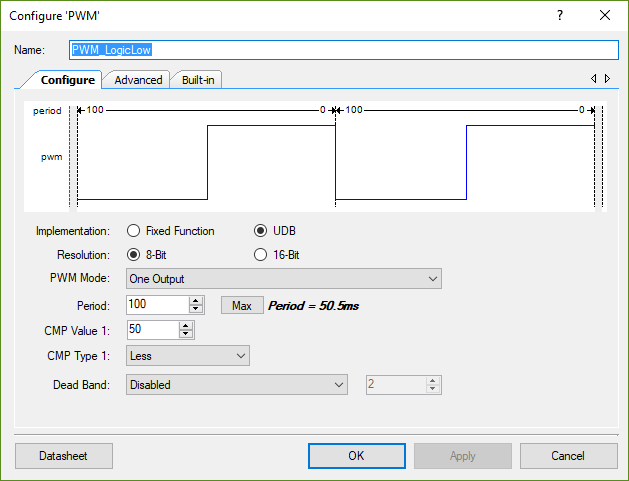Open the Dead Band dropdown
Screen dimensions: 629x481
click(x=237, y=385)
